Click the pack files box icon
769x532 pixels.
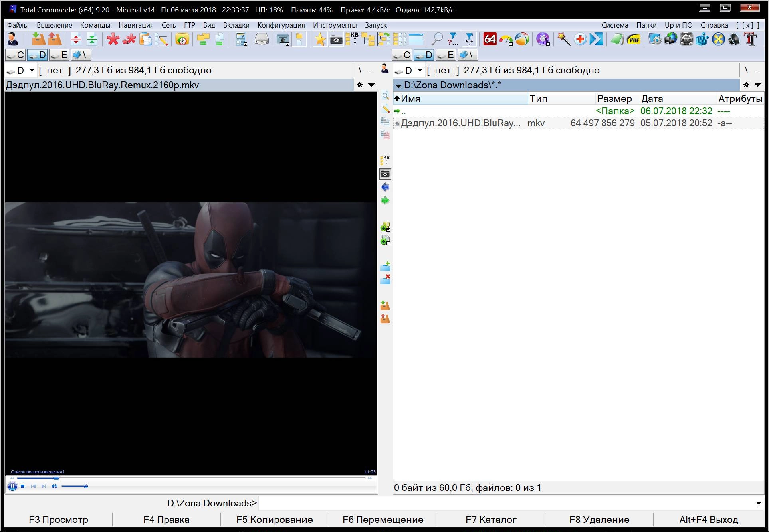tap(38, 39)
